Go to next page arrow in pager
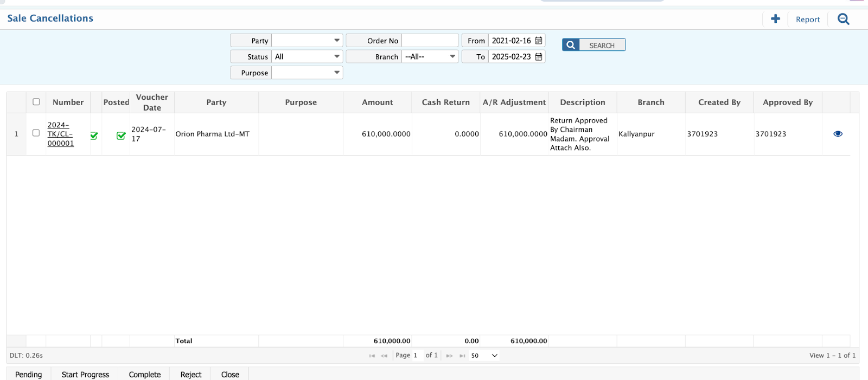Screen dimensions: 868x380 pos(449,356)
